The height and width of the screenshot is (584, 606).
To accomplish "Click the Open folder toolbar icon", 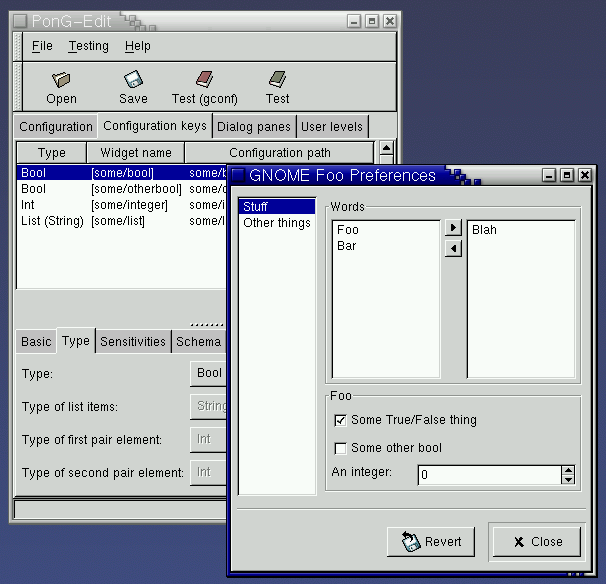I will [x=61, y=79].
